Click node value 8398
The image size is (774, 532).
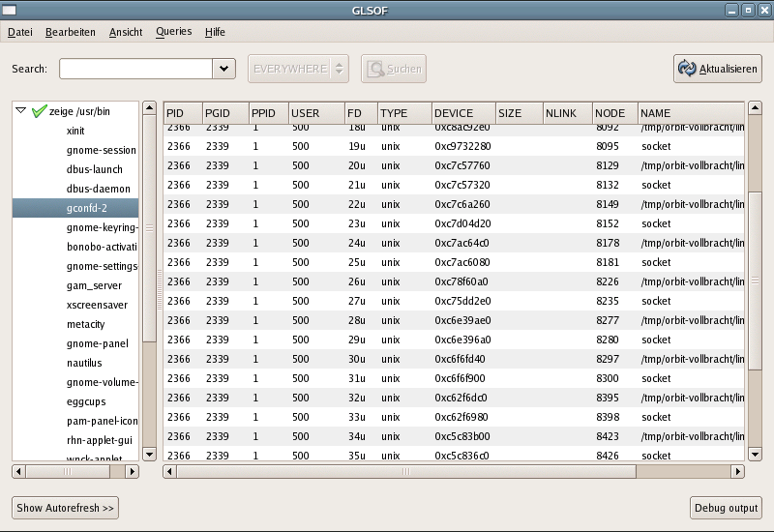click(x=608, y=417)
